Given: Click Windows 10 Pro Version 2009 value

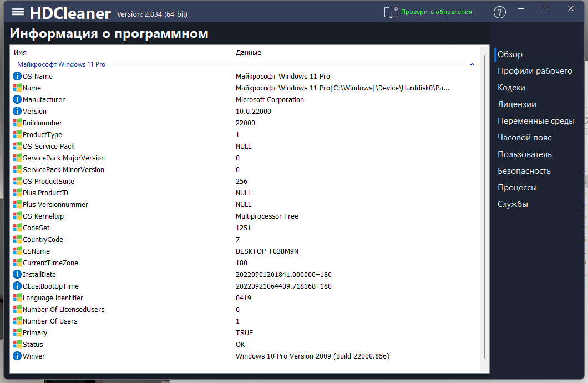Looking at the screenshot, I should (312, 356).
